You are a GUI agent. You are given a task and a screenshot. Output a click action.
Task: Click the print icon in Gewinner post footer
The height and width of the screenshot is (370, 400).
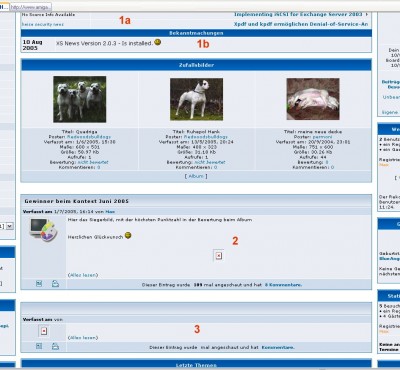[x=55, y=284]
